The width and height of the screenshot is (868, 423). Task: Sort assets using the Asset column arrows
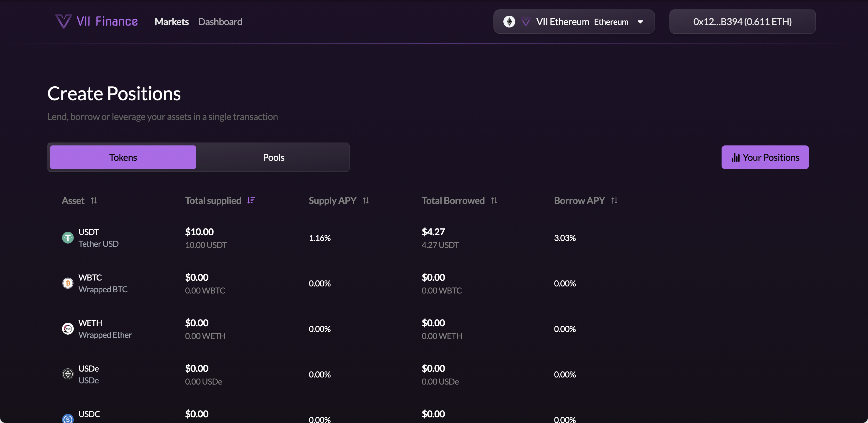[94, 200]
